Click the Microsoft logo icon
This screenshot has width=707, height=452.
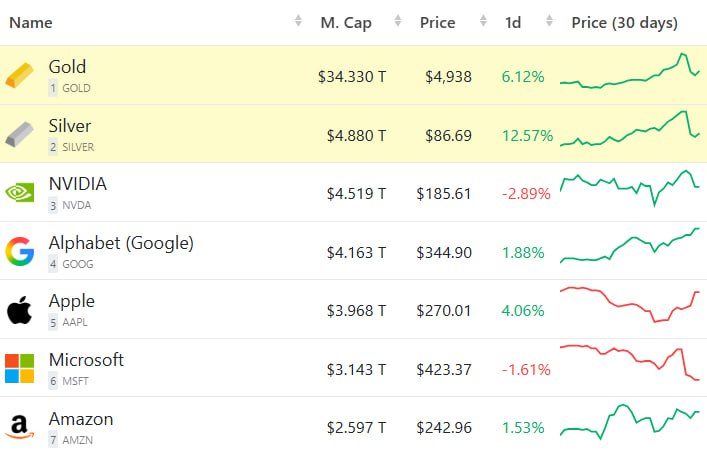pyautogui.click(x=19, y=368)
